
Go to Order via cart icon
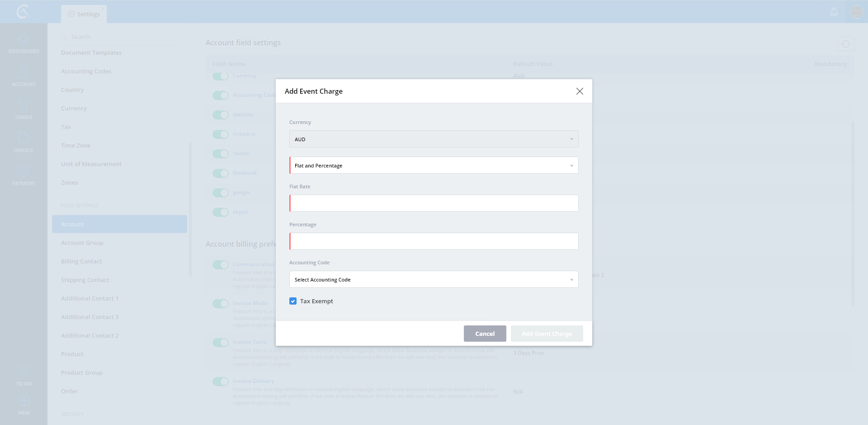coord(24,106)
